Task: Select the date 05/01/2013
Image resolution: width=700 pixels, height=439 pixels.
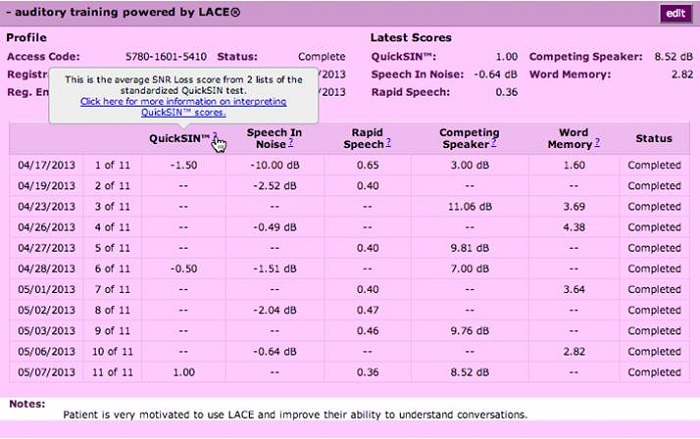Action: pyautogui.click(x=46, y=289)
